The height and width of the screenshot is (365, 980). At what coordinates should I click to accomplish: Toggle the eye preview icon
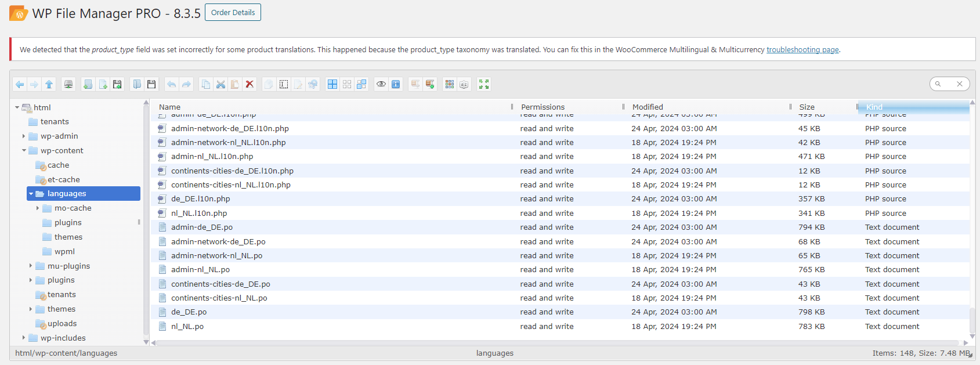[381, 84]
